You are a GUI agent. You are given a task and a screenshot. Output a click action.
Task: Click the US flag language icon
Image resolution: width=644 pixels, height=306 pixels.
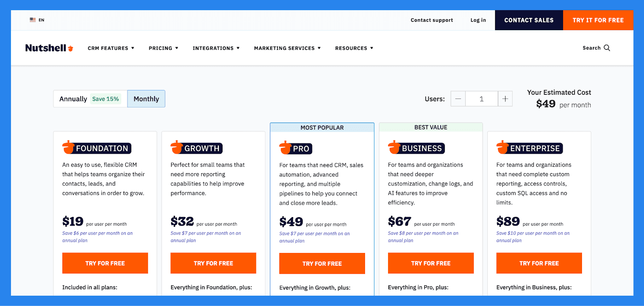33,20
